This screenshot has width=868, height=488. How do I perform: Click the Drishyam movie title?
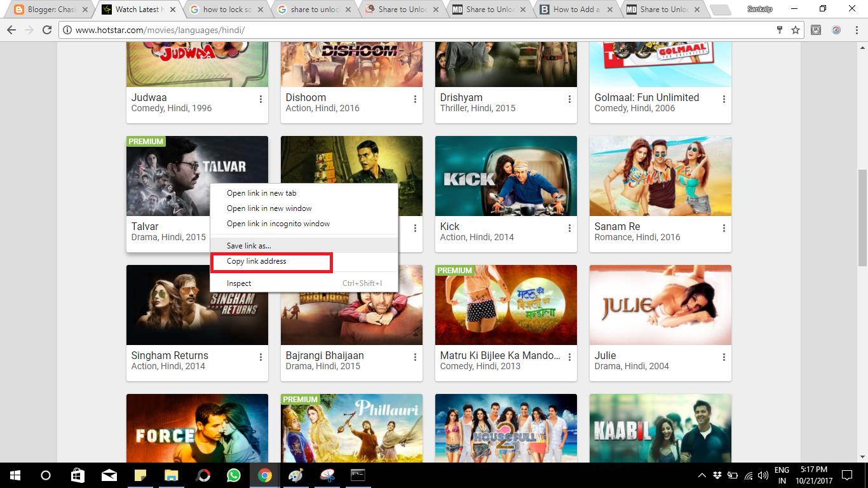[x=461, y=97]
